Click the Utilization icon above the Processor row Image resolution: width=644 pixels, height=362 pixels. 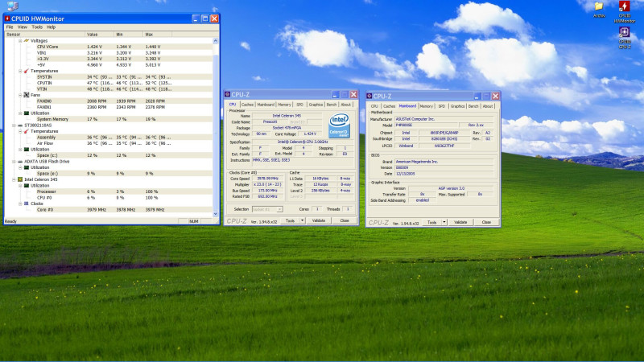point(27,186)
